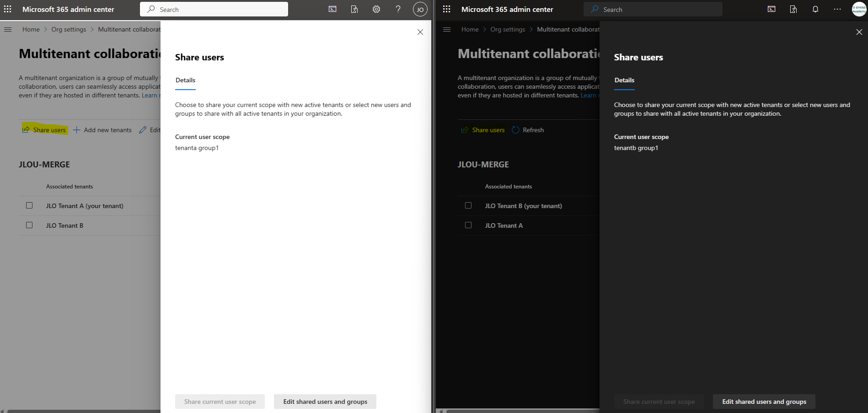Open account avatar in right dark window
This screenshot has height=413, width=868.
tap(859, 9)
